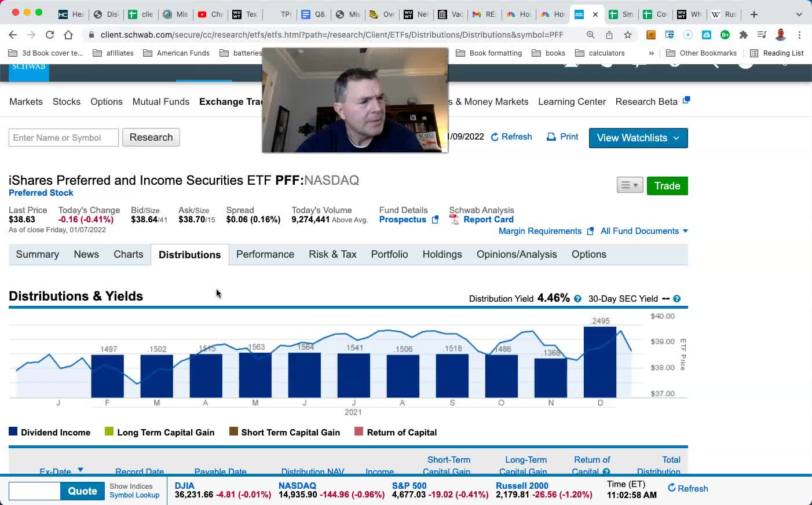The width and height of the screenshot is (812, 505).
Task: Open the Report Card PDF icon
Action: 454,219
